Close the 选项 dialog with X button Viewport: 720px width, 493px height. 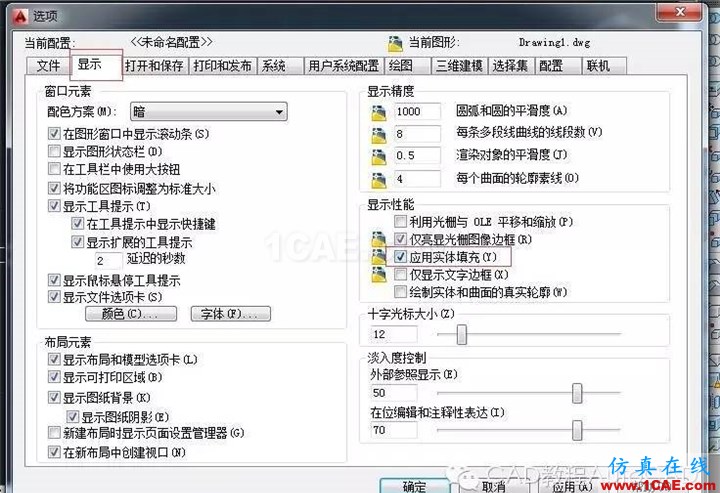click(680, 12)
